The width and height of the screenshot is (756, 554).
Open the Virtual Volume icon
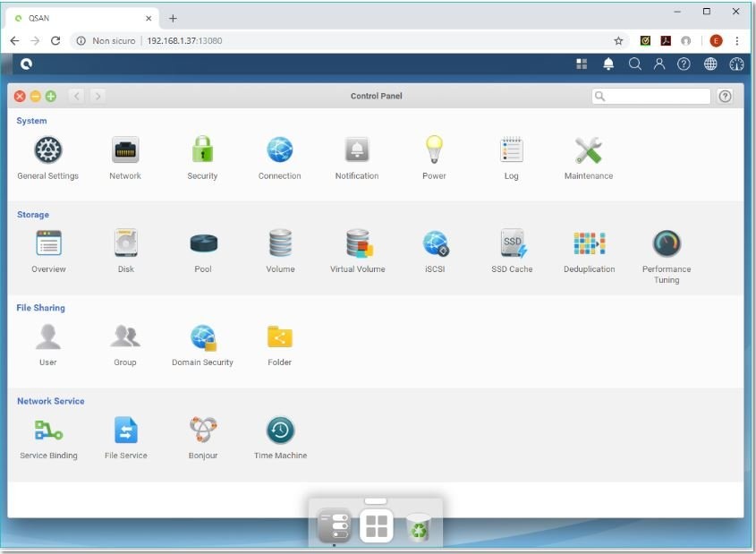click(358, 243)
